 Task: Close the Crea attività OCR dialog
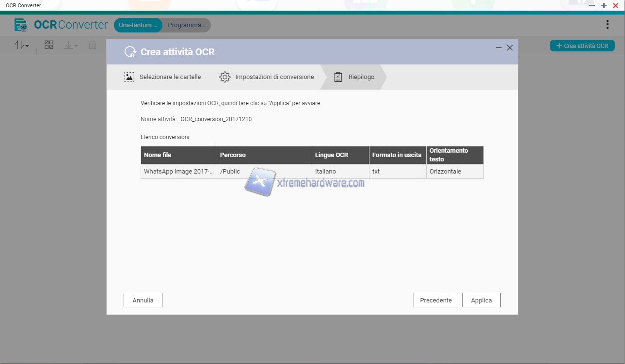tap(510, 47)
